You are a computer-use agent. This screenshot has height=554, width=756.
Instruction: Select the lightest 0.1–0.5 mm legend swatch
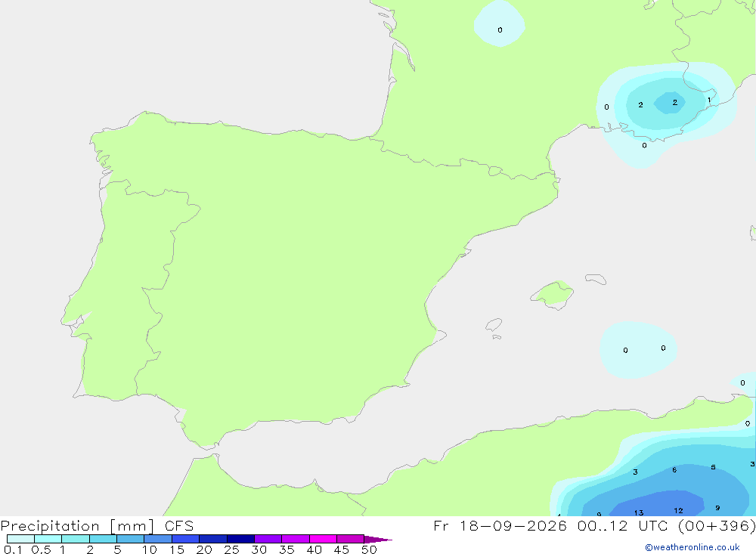(x=20, y=539)
